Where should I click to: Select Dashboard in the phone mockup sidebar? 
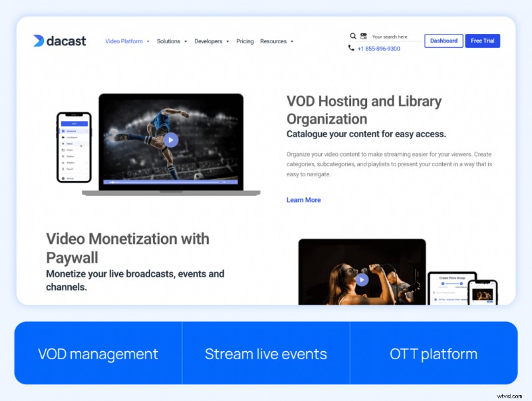point(70,131)
